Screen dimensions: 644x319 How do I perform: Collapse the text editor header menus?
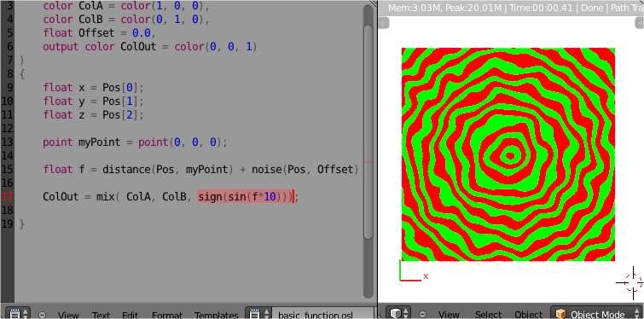click(42, 315)
